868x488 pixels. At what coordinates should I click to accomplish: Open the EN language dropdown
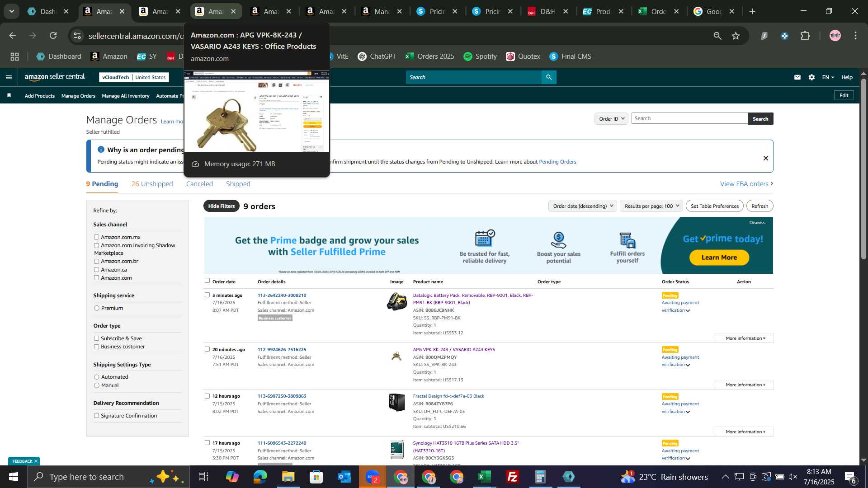(x=828, y=77)
